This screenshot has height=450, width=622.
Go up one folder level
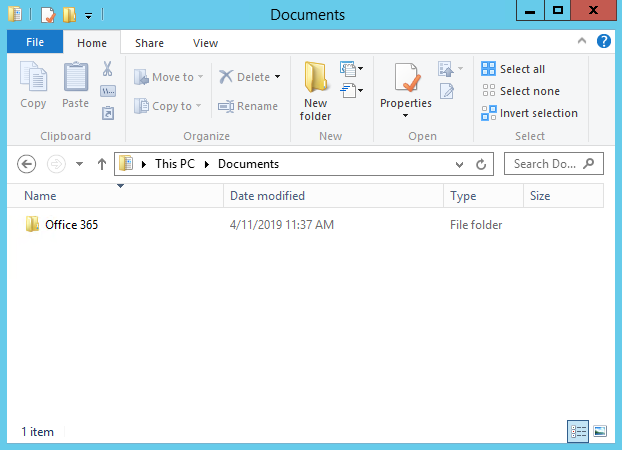coord(101,164)
